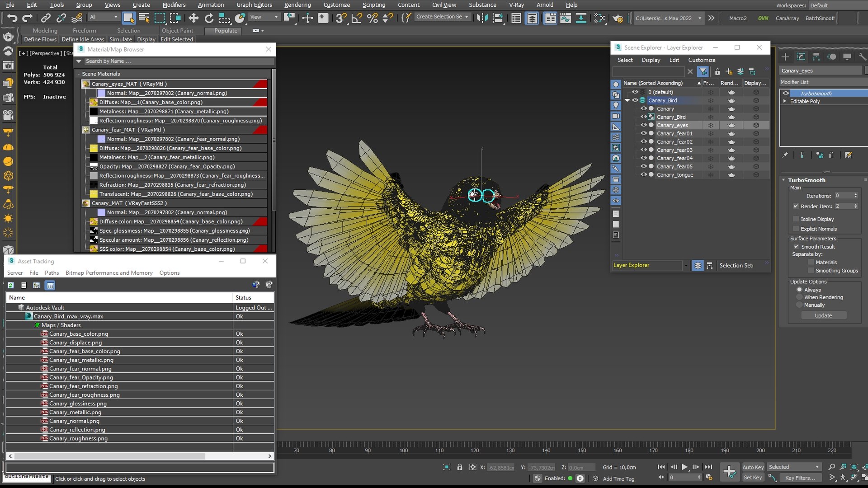Viewport: 868px width, 488px height.
Task: Click the Undo arrow in main toolbar
Action: pyautogui.click(x=12, y=18)
